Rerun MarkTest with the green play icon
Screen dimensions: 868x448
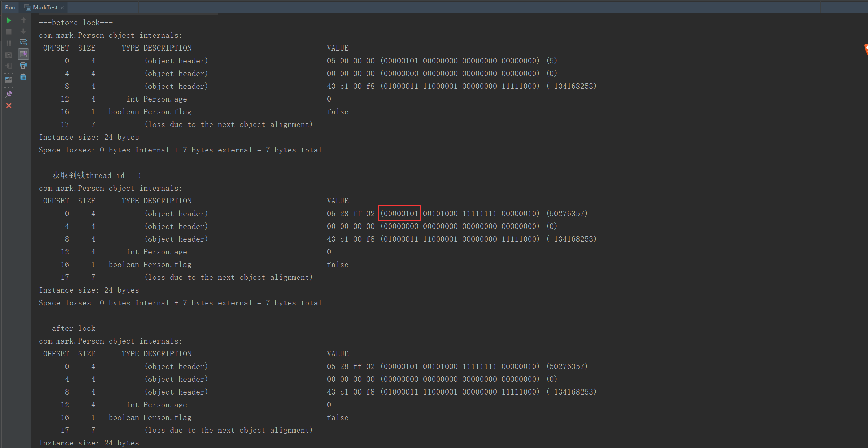click(x=9, y=20)
